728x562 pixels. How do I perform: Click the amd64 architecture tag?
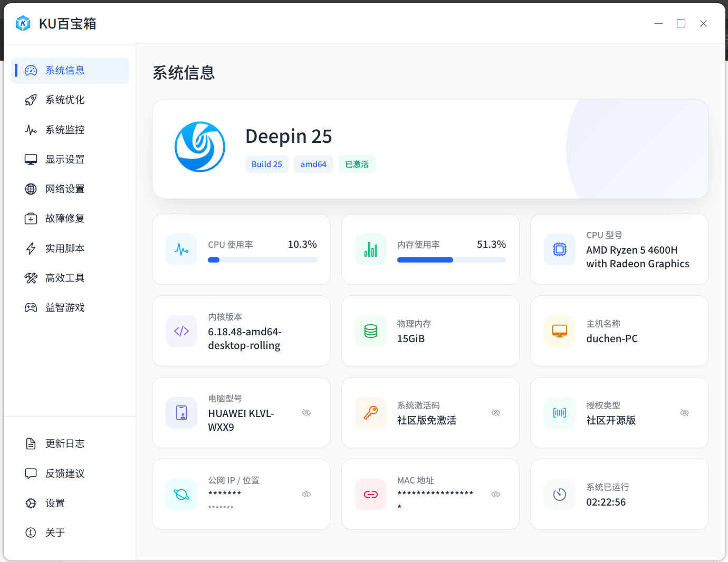313,164
